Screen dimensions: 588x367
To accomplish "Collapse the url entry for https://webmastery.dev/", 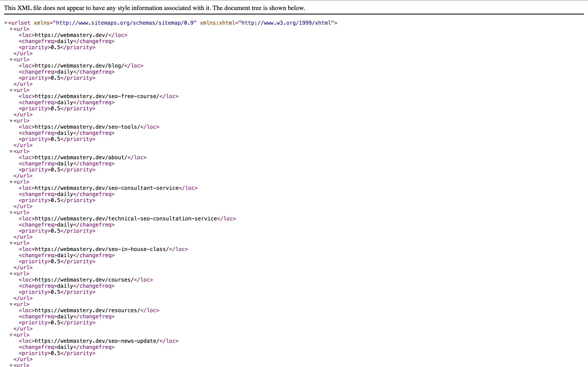I will [x=11, y=29].
